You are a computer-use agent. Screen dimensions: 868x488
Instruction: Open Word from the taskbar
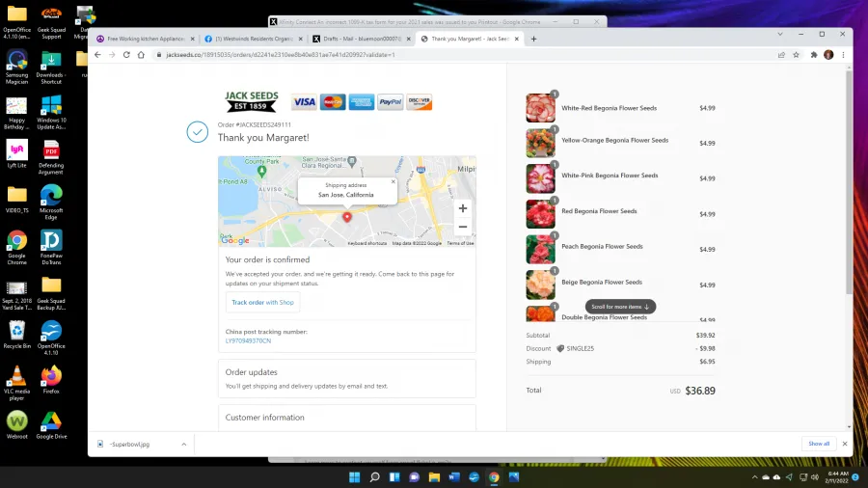pos(454,477)
